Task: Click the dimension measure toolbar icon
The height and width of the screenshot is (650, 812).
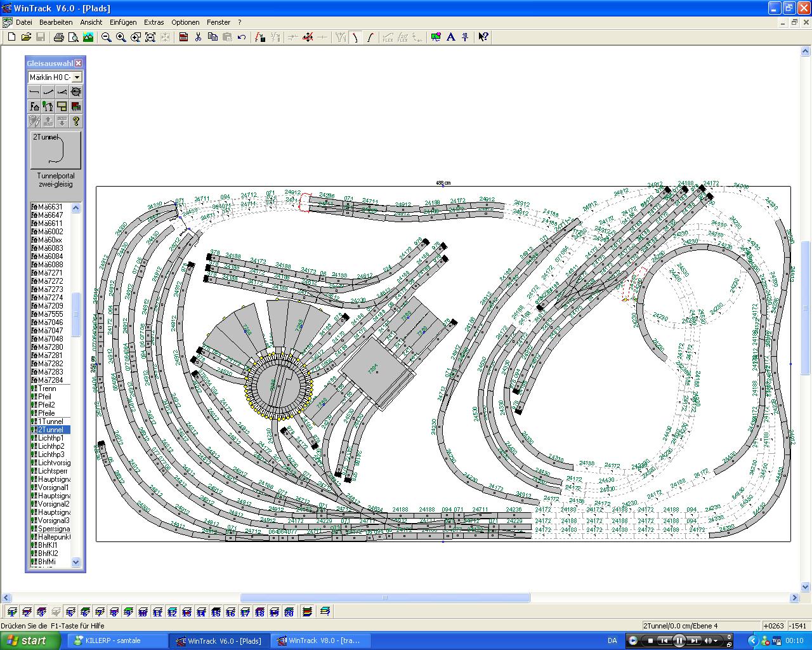Action: [465, 37]
